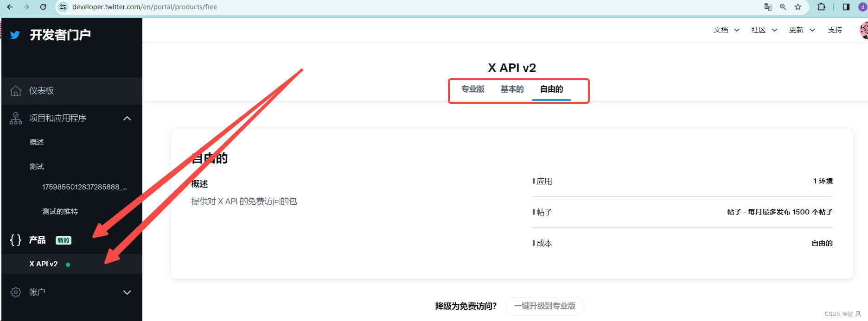
Task: Open 概述 under projects
Action: tap(37, 142)
